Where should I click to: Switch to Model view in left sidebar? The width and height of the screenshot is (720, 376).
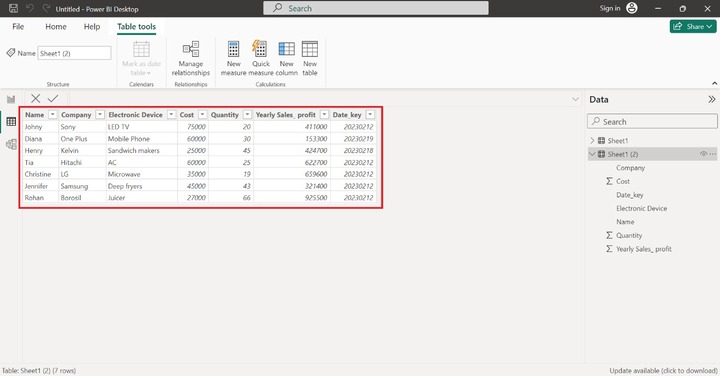click(11, 144)
